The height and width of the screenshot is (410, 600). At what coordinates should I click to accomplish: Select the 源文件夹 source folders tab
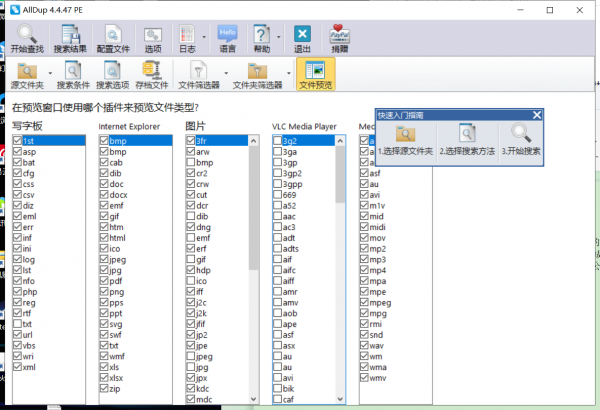27,75
